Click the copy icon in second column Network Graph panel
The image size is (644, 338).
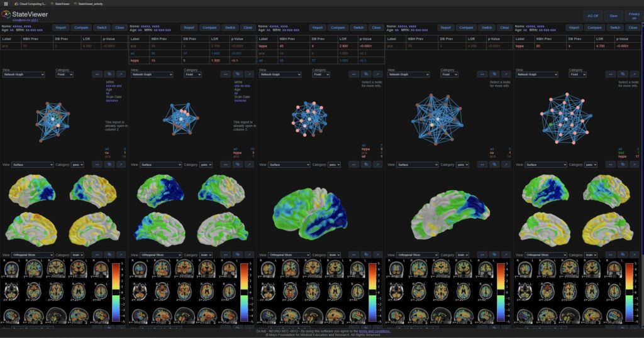237,74
